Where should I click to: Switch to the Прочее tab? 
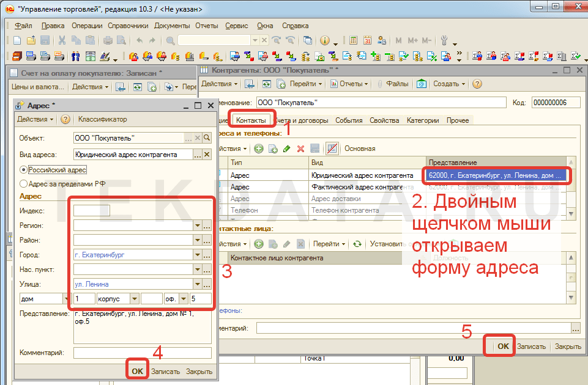pos(458,120)
